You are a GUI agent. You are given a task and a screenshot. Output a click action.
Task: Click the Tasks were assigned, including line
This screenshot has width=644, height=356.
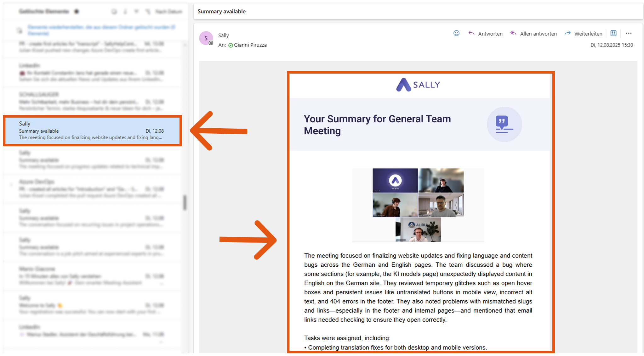[x=347, y=338]
